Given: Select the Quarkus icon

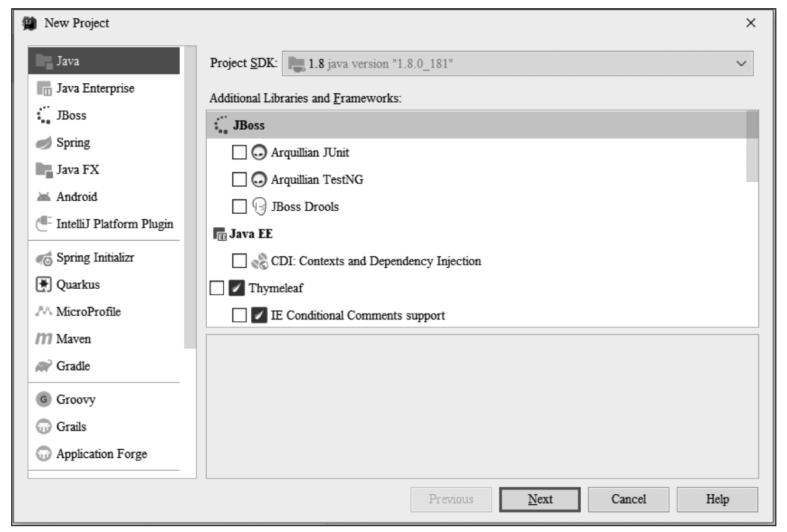Looking at the screenshot, I should [x=44, y=285].
